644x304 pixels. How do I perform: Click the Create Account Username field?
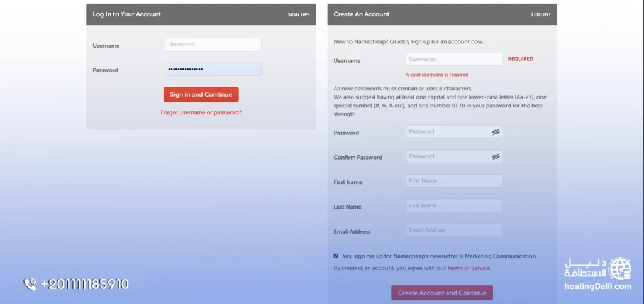(453, 59)
